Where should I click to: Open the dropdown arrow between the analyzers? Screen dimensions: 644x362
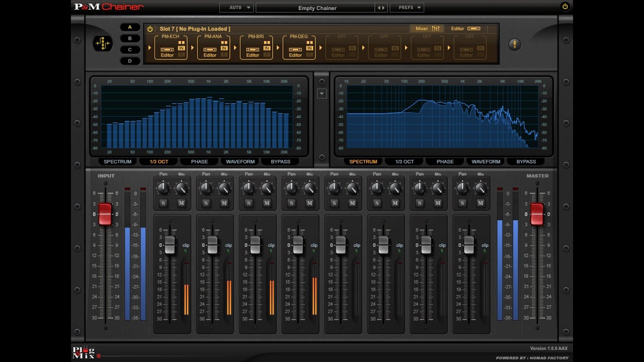[x=322, y=94]
